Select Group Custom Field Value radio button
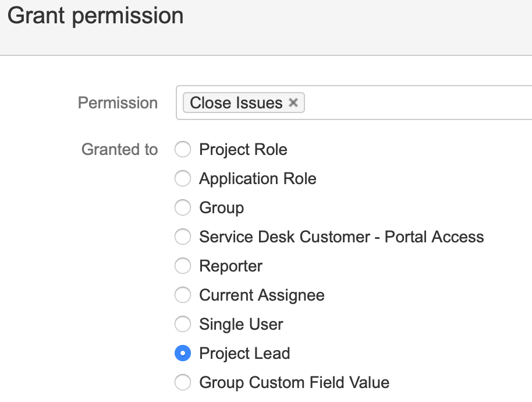This screenshot has height=402, width=532. tap(183, 383)
